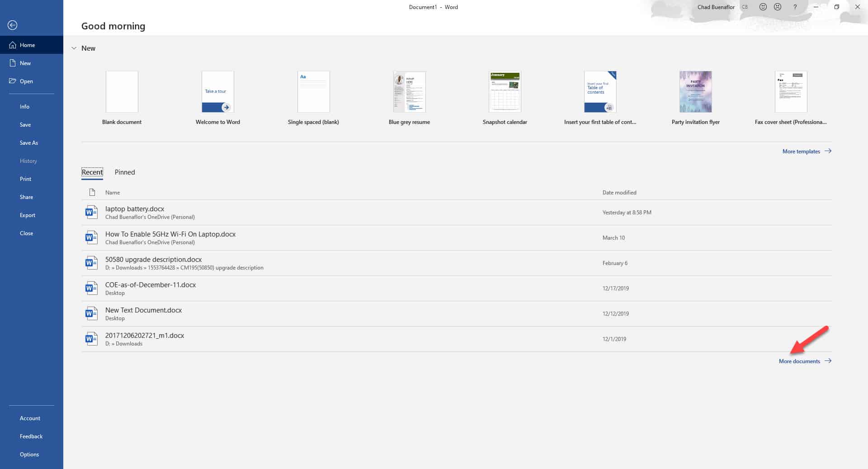Open the Export page
The image size is (868, 469).
32,215
